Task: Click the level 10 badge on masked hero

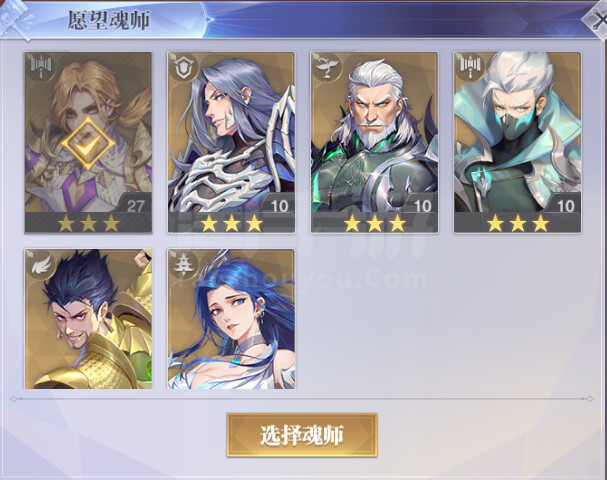Action: tap(565, 206)
